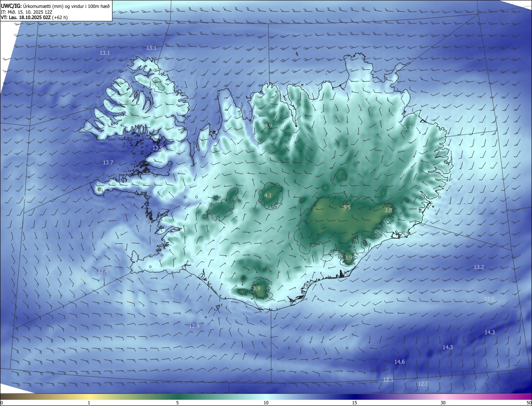Click the "15" tick on the color scale
Screen dimensions: 532x406
(355, 403)
